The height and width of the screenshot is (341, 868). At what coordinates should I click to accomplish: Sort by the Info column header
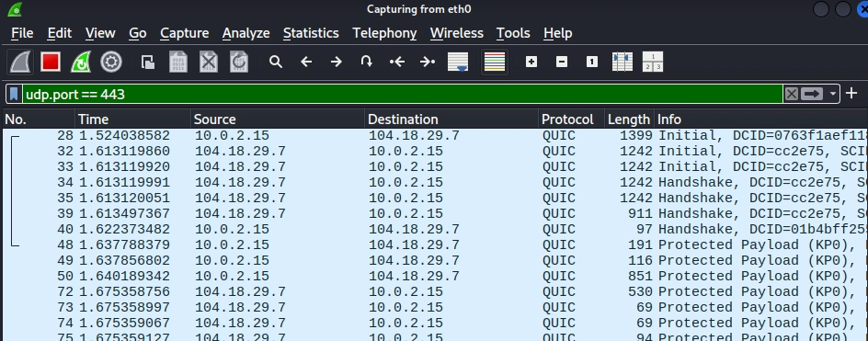(x=761, y=119)
